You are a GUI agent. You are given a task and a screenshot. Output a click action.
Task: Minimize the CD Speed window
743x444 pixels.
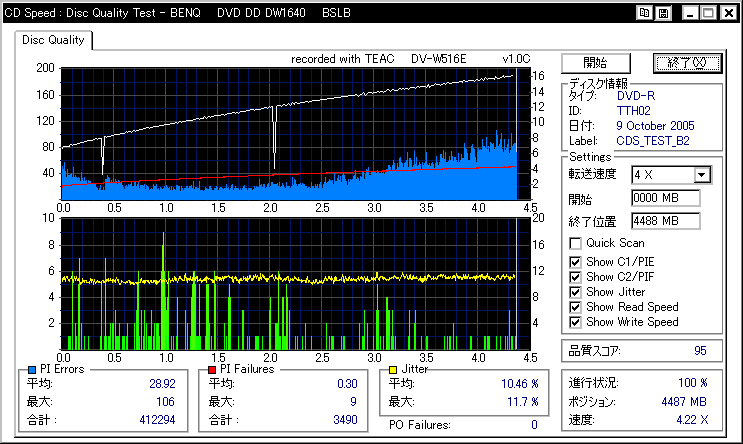coord(690,13)
